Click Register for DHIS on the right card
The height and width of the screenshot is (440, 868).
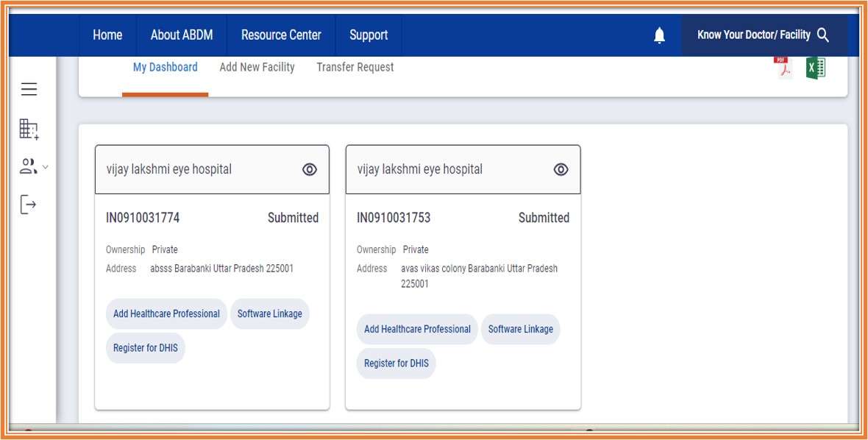coord(396,363)
